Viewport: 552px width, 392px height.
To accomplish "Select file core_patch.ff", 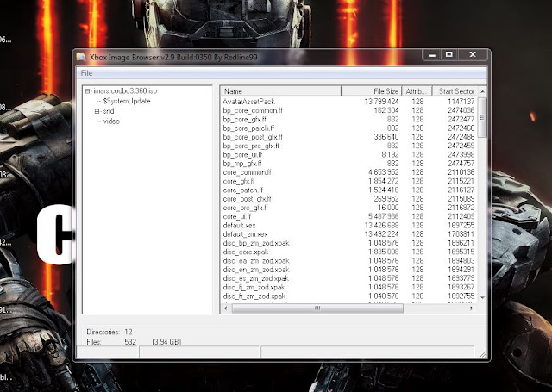I will tap(243, 190).
